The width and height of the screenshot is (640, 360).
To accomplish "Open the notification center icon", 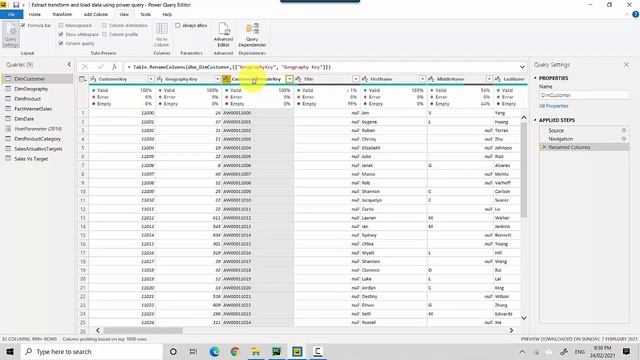I will (x=627, y=351).
